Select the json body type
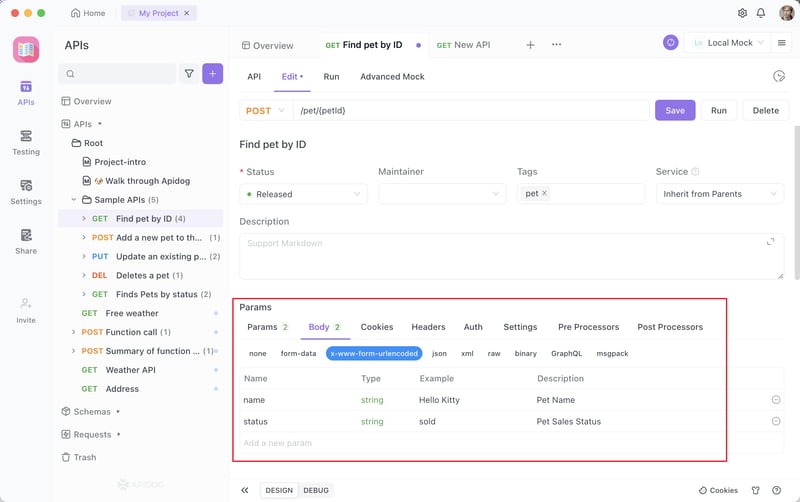Screen dimensions: 800x502 pyautogui.click(x=439, y=353)
